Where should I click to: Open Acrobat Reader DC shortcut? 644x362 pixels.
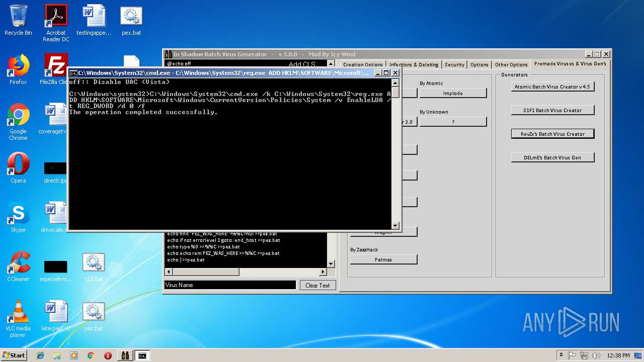click(x=56, y=23)
